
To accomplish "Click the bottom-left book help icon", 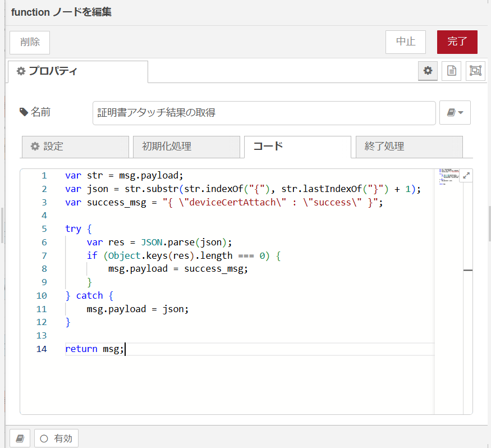I will (x=20, y=438).
